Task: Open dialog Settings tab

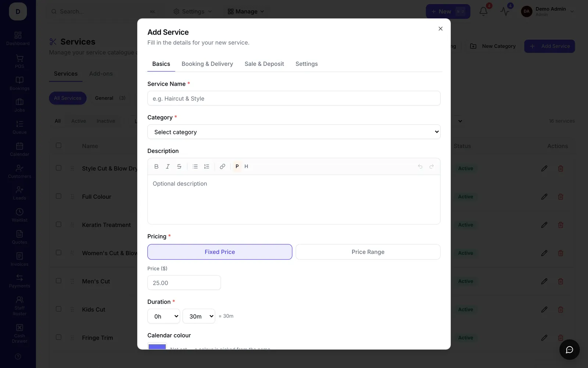Action: 306,64
